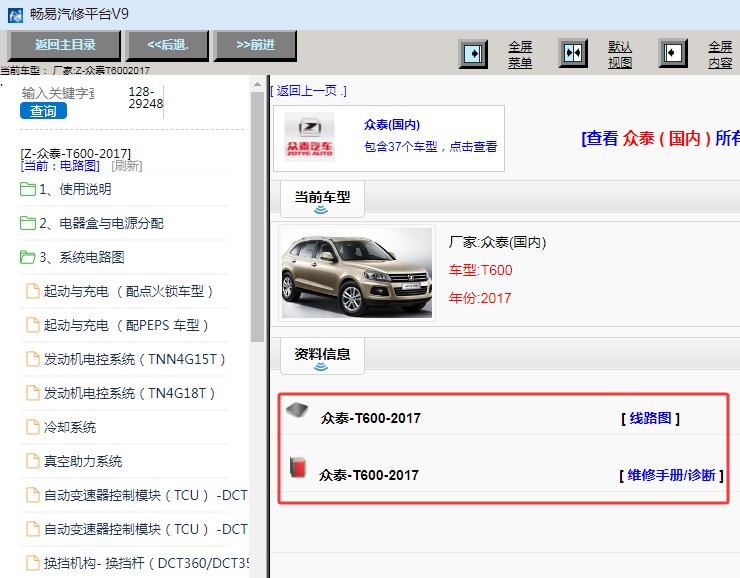Click the full-screen content arrow icon
The height and width of the screenshot is (578, 740).
(x=673, y=53)
